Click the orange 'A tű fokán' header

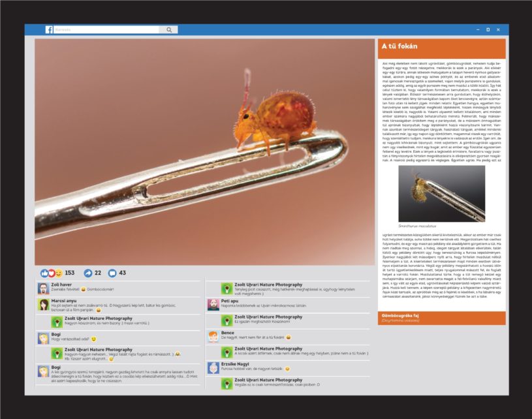pyautogui.click(x=441, y=48)
